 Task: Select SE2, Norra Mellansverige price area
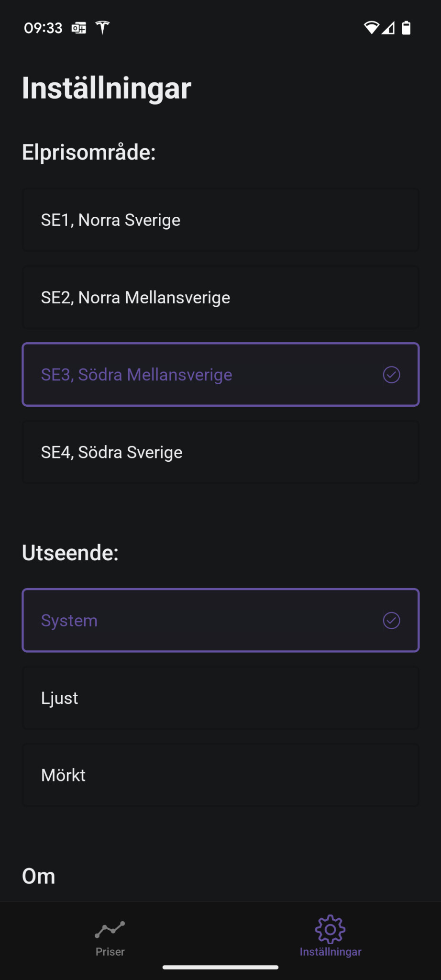point(220,298)
